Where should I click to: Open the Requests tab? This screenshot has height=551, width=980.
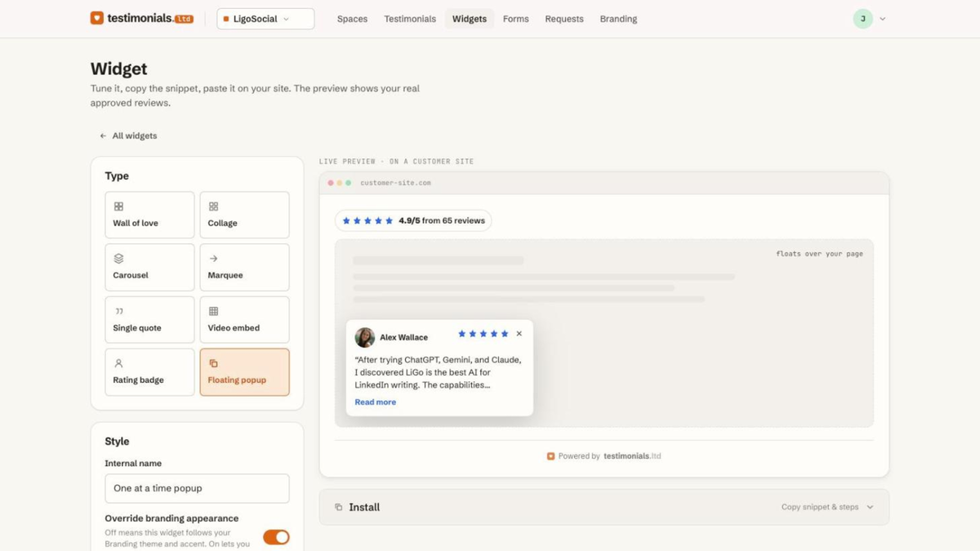(x=564, y=19)
